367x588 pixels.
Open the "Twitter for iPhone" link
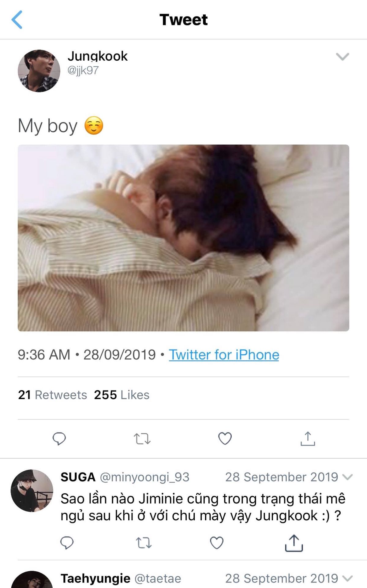click(224, 355)
